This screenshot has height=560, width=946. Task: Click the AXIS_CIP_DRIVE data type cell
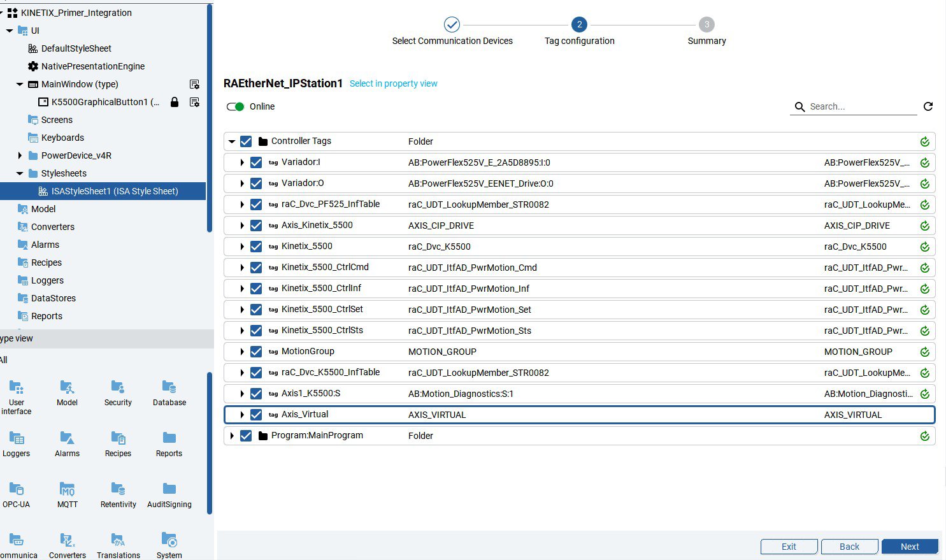[x=441, y=226]
